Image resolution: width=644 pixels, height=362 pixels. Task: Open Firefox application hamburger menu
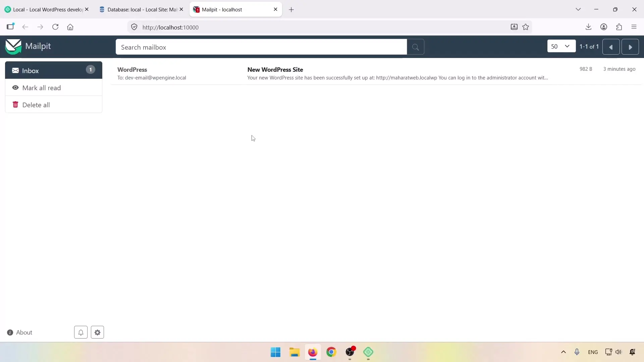pyautogui.click(x=634, y=27)
